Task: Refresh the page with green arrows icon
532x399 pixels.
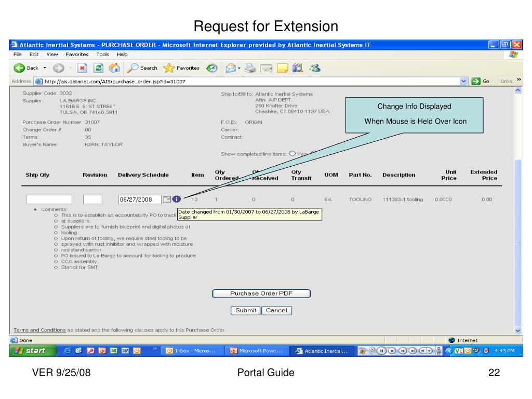Action: 98,68
